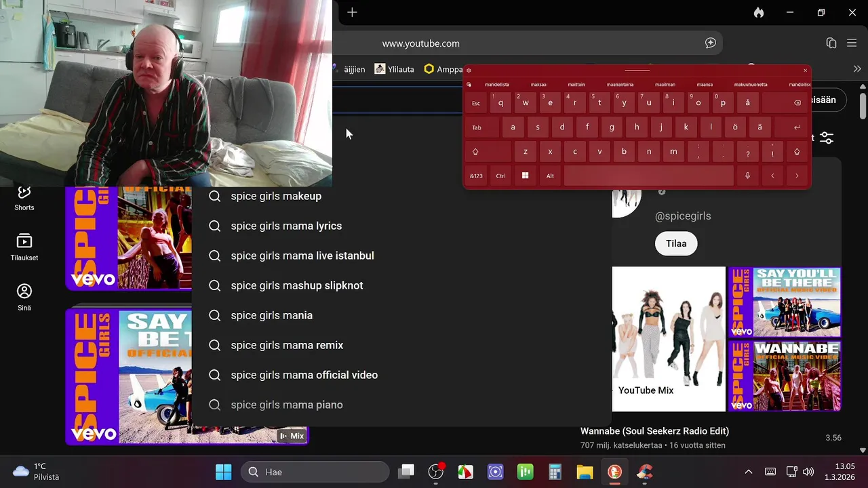This screenshot has height=488, width=868.
Task: Open the @spicegirls channel link
Action: [683, 216]
